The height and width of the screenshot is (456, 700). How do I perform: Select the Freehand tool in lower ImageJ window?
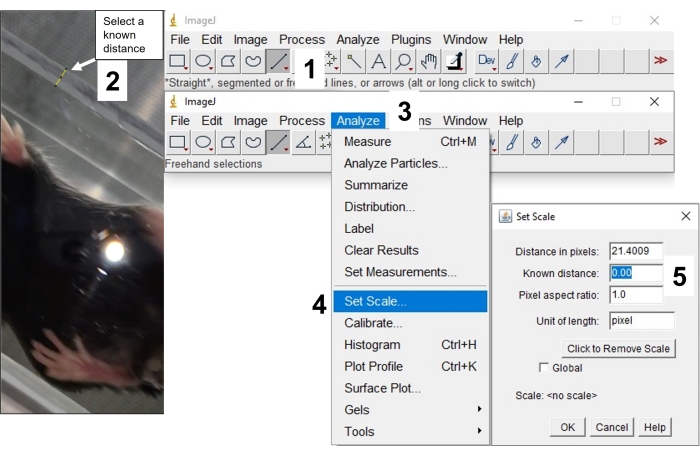pyautogui.click(x=253, y=142)
